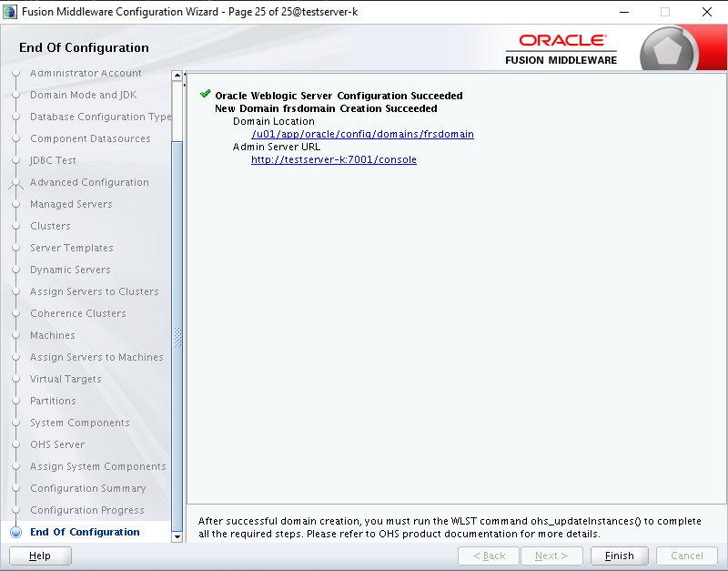
Task: Click the OHS Server step bullet circle
Action: tap(15, 444)
